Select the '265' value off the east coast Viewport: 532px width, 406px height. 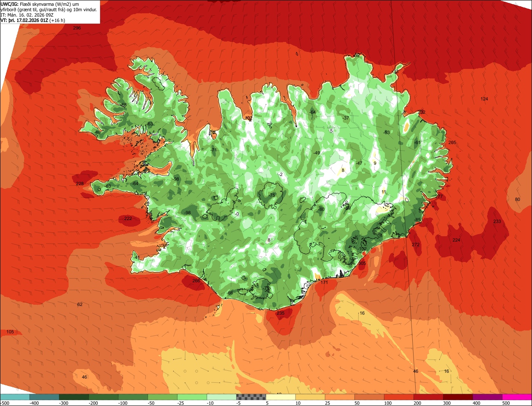pos(452,142)
